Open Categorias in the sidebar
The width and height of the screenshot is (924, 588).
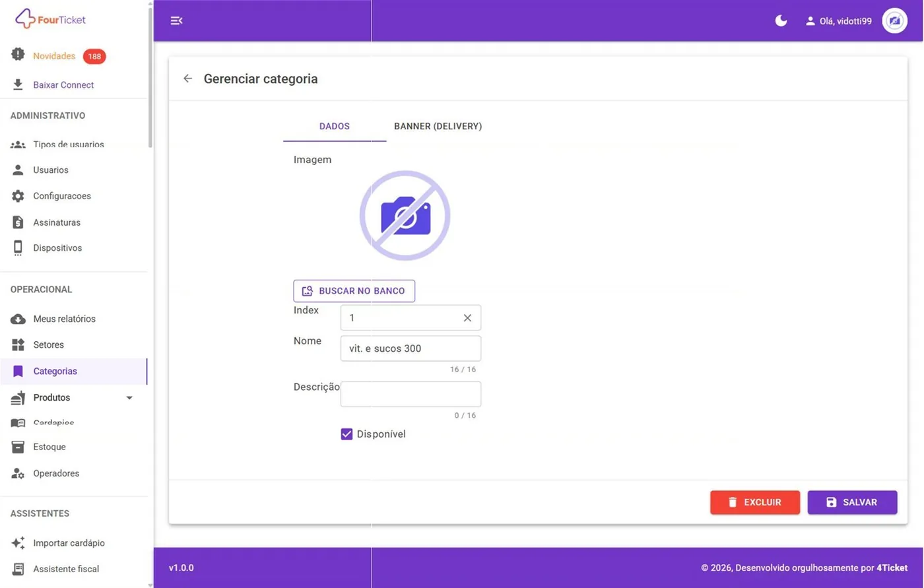click(x=74, y=371)
